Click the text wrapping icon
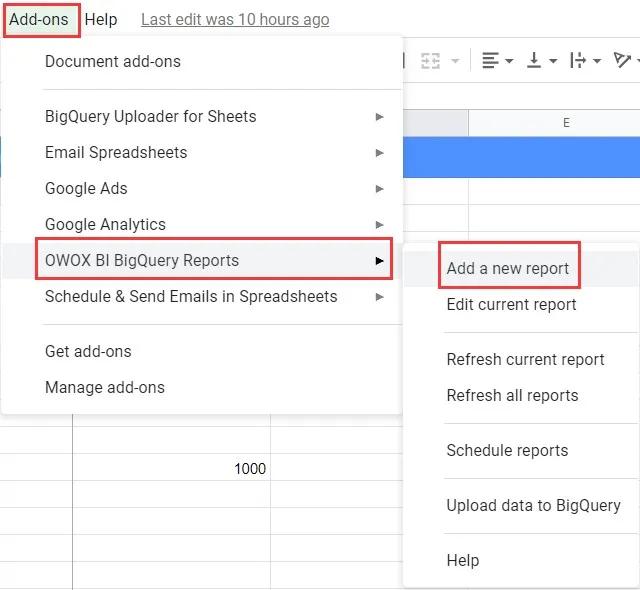Image resolution: width=640 pixels, height=590 pixels. tap(578, 60)
